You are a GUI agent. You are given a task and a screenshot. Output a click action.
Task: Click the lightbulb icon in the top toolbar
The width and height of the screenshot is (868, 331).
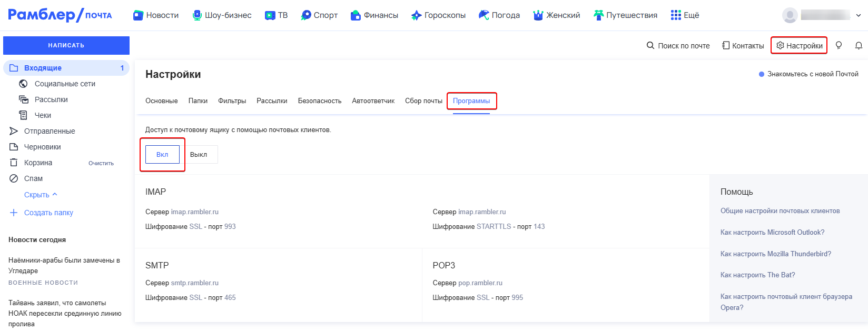tap(839, 45)
